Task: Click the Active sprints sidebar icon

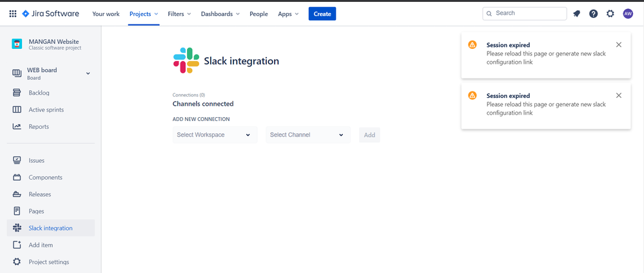Action: coord(17,109)
